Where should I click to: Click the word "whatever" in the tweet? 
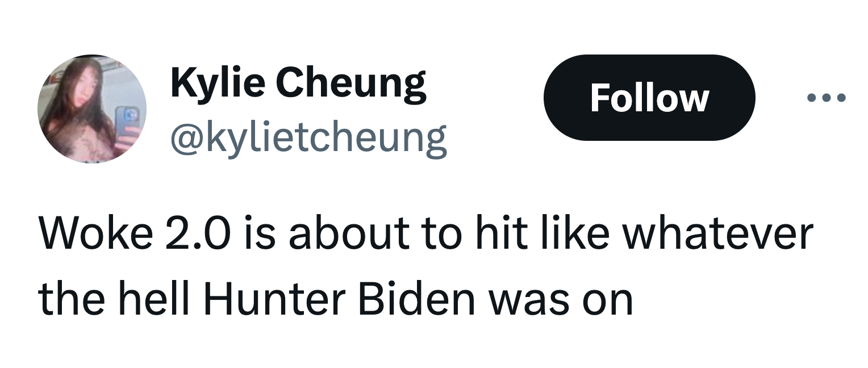tap(717, 233)
